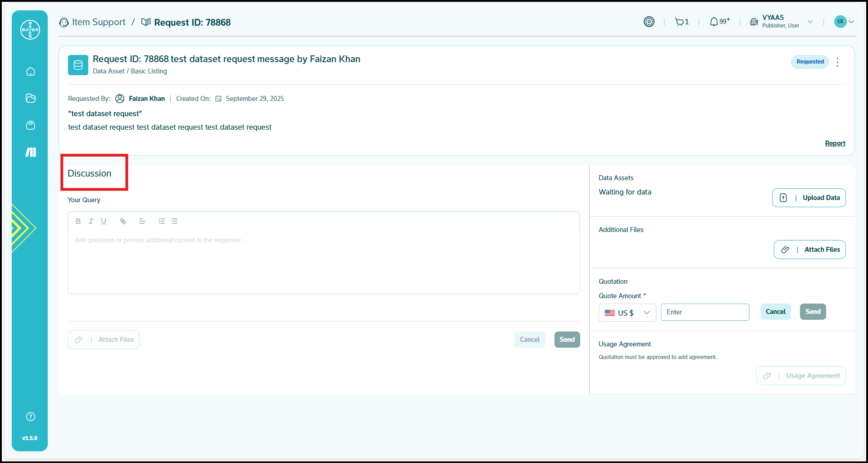Open the Home icon in sidebar
Image resolution: width=868 pixels, height=463 pixels.
click(31, 72)
